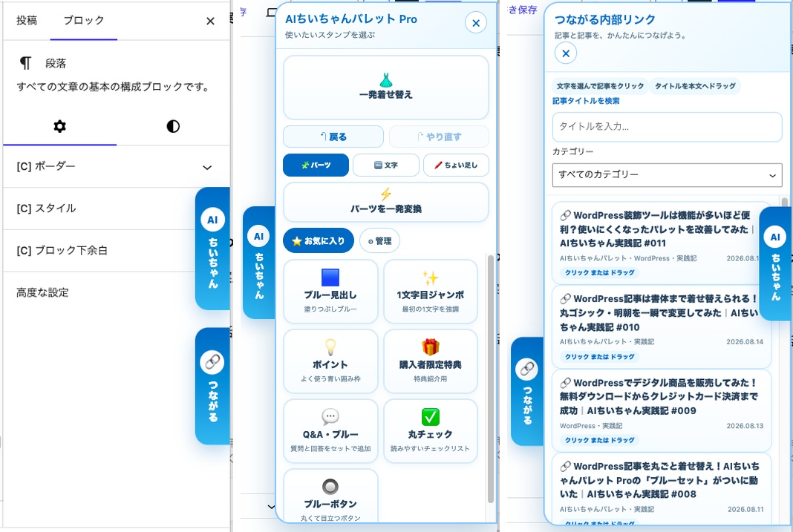
Task: Click article title ending 実践記 #009
Action: [x=659, y=397]
